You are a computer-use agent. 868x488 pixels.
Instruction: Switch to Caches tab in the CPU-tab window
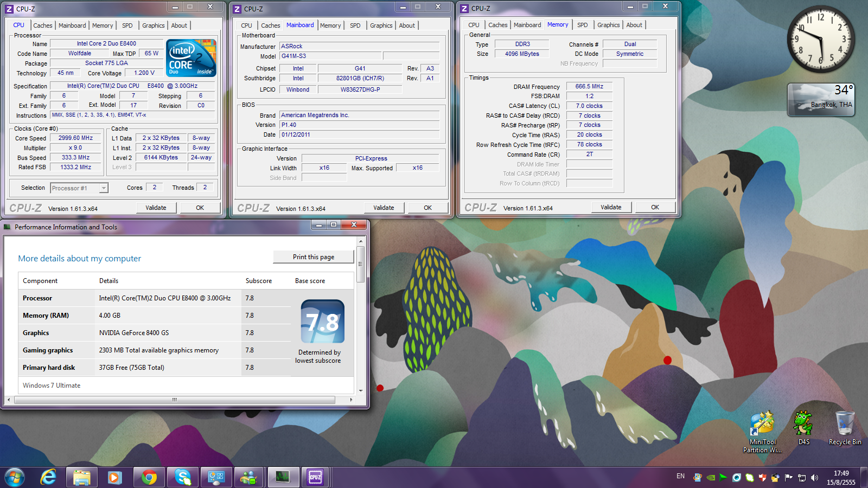coord(42,25)
